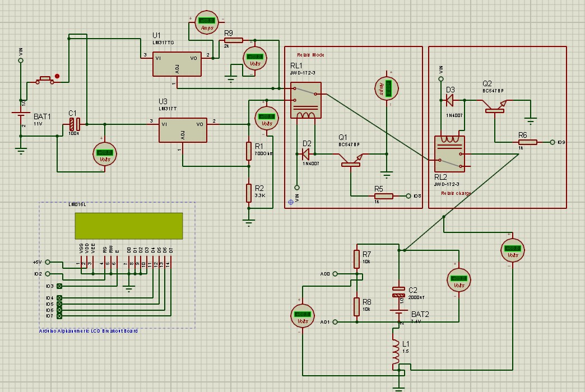This screenshot has width=585, height=392.
Task: Select the Q1 transistor symbol
Action: pos(351,160)
